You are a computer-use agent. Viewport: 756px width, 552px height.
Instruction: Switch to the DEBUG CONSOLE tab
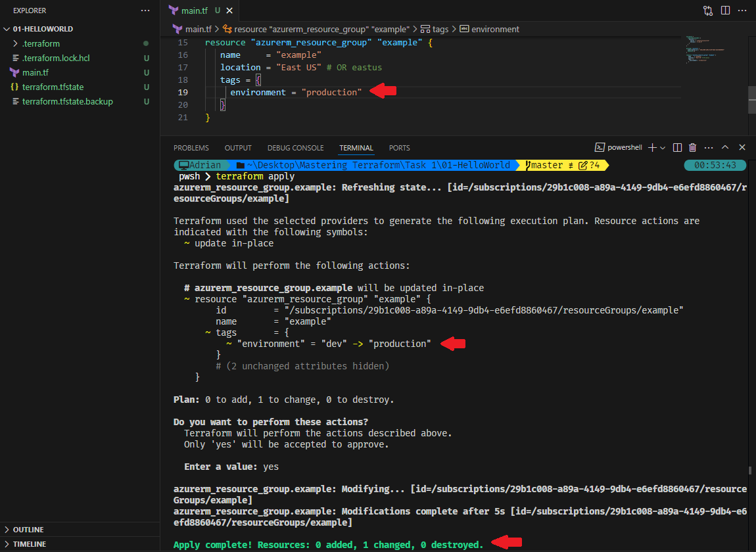point(296,148)
